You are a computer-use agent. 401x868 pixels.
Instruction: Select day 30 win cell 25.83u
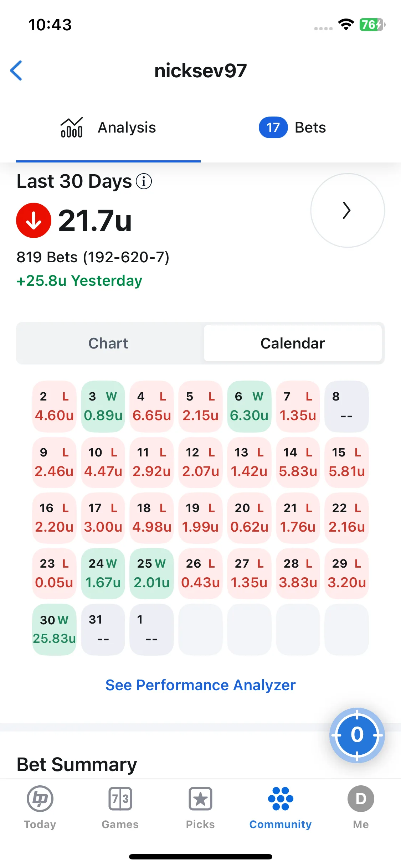click(x=54, y=629)
